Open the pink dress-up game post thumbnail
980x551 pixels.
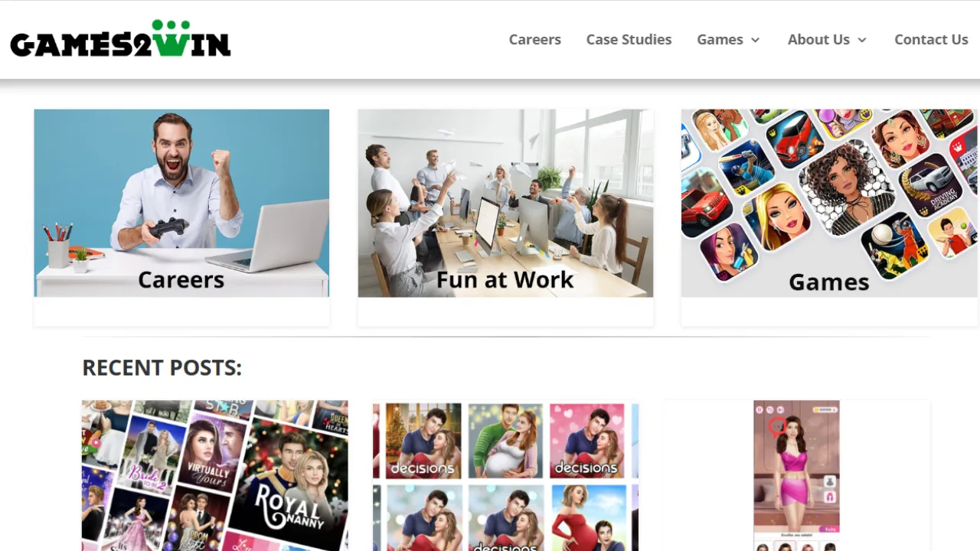pyautogui.click(x=796, y=474)
